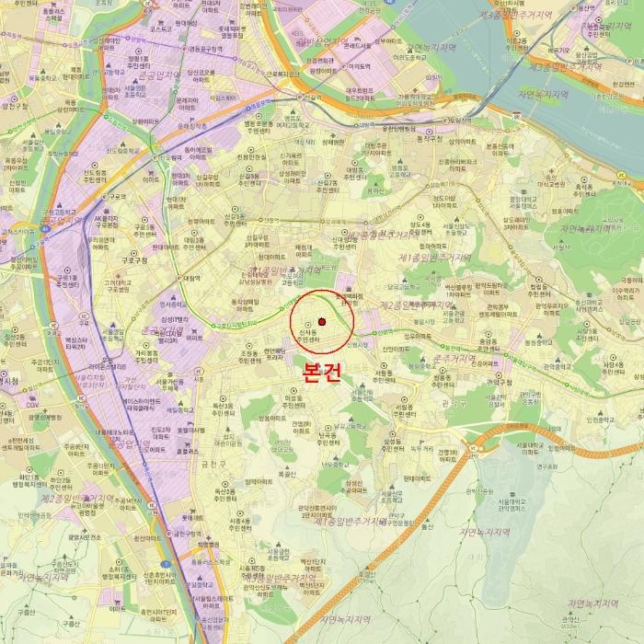644x644 pixels.
Task: Select the 상도4동 주민센터 label
Action: coord(420,228)
